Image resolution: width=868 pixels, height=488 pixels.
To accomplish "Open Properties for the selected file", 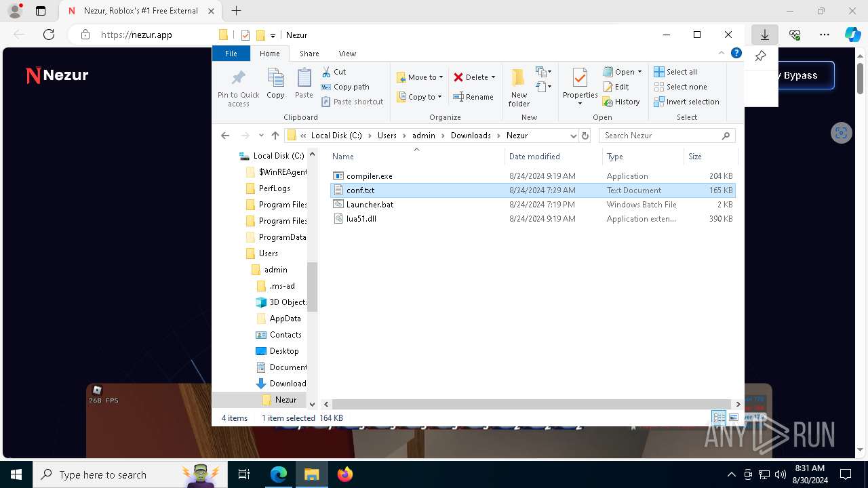I will pyautogui.click(x=580, y=87).
